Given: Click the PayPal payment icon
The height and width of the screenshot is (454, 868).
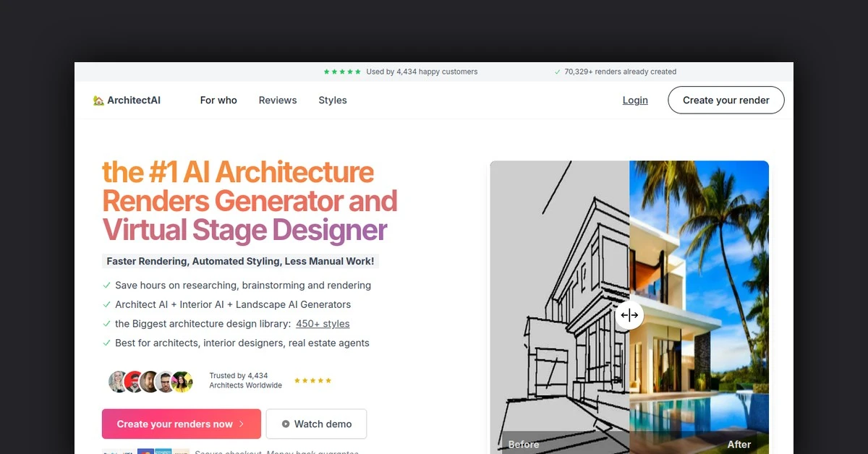Looking at the screenshot, I should click(109, 451).
